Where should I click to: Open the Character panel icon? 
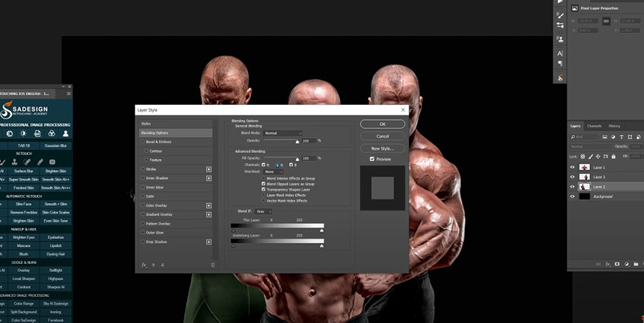(560, 53)
